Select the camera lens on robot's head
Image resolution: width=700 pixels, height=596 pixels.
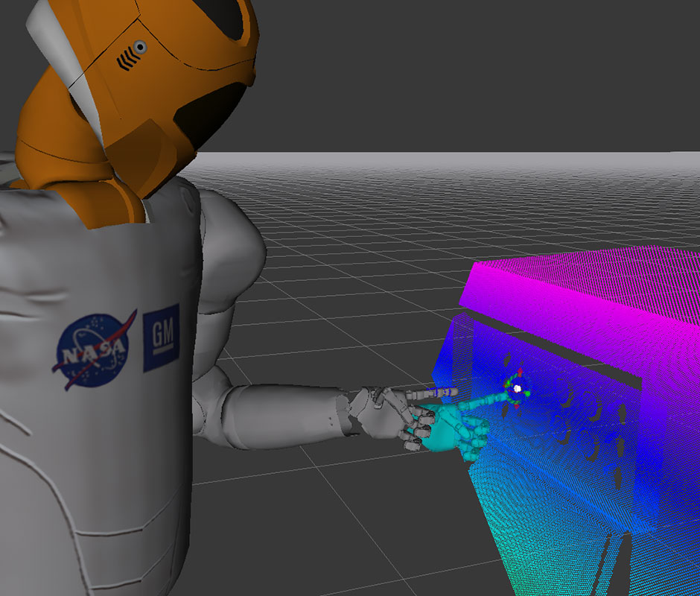point(140,46)
